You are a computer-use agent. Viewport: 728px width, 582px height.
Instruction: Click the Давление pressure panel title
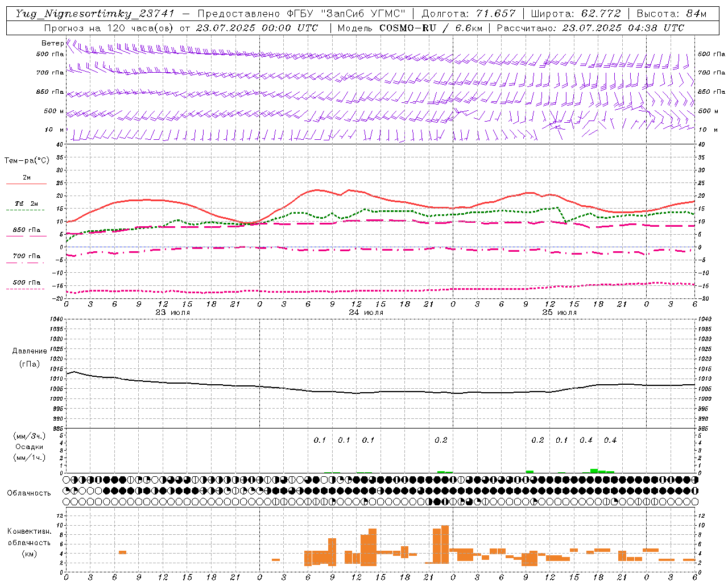pos(30,351)
